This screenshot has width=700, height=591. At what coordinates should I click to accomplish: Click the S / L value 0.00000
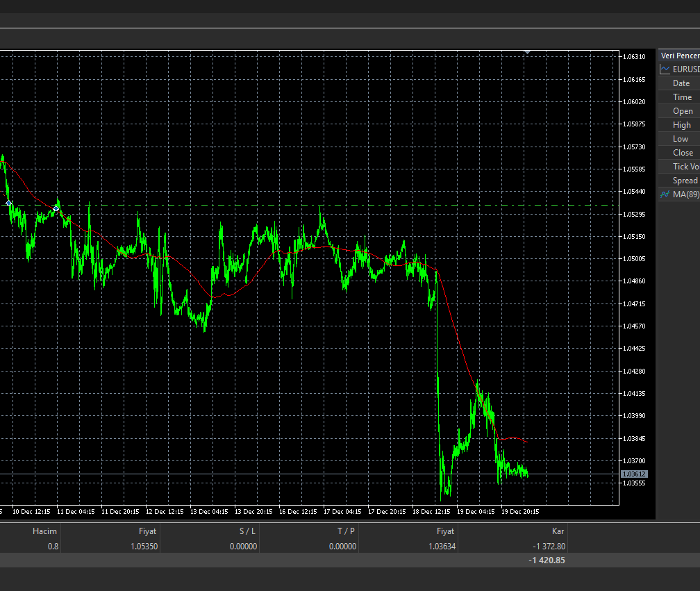243,547
